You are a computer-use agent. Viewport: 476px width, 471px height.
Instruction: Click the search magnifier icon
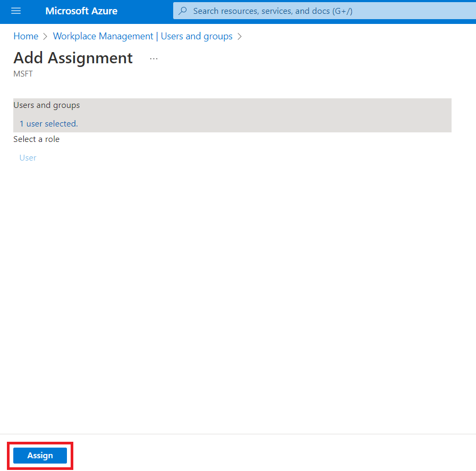coord(183,11)
